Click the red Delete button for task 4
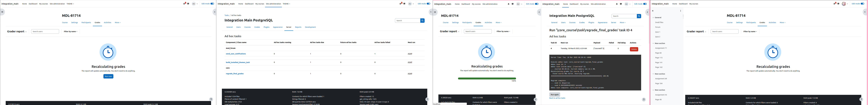This screenshot has width=868, height=105. click(634, 49)
